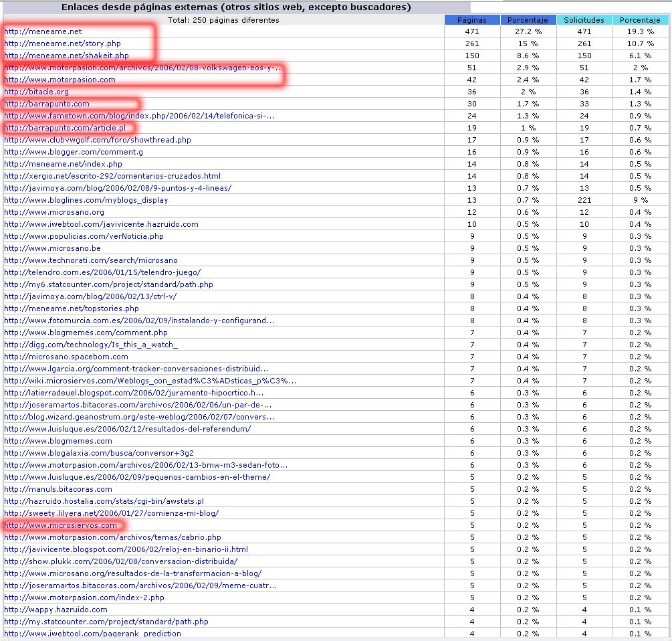Open javimoya.com 9-puntos-y-4-lineas link
The image size is (672, 641).
point(118,187)
